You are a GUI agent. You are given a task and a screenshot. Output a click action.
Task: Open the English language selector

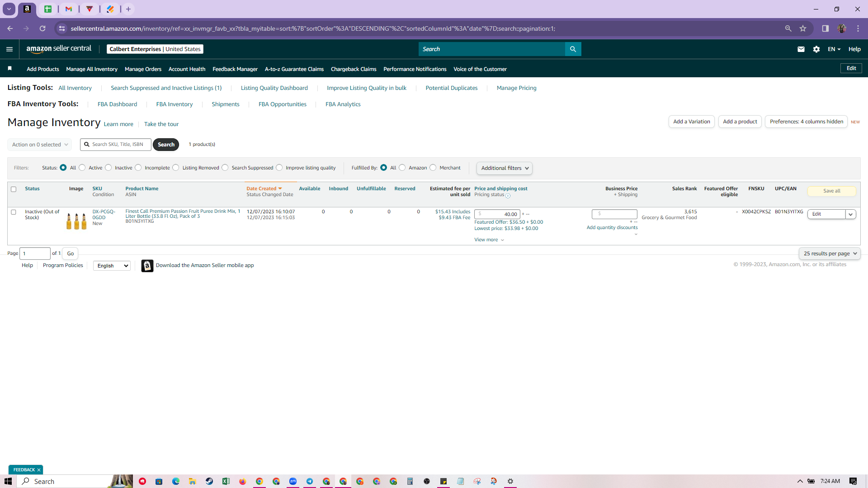click(112, 266)
